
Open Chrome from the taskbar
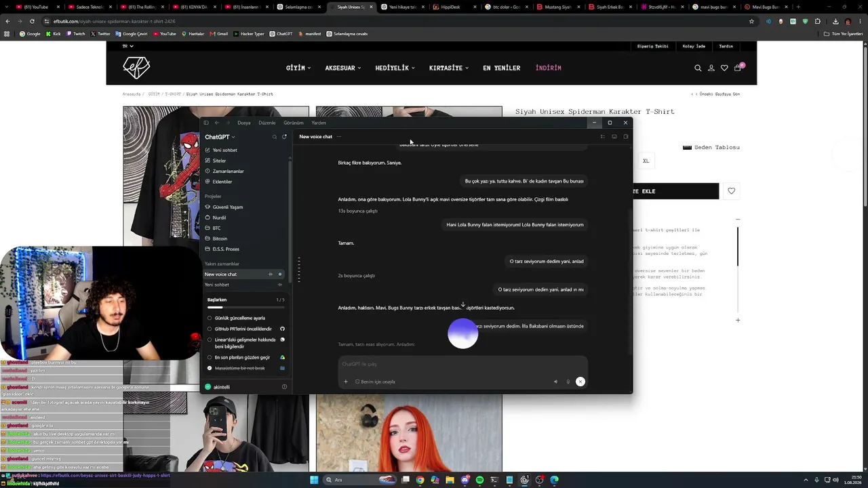[420, 480]
